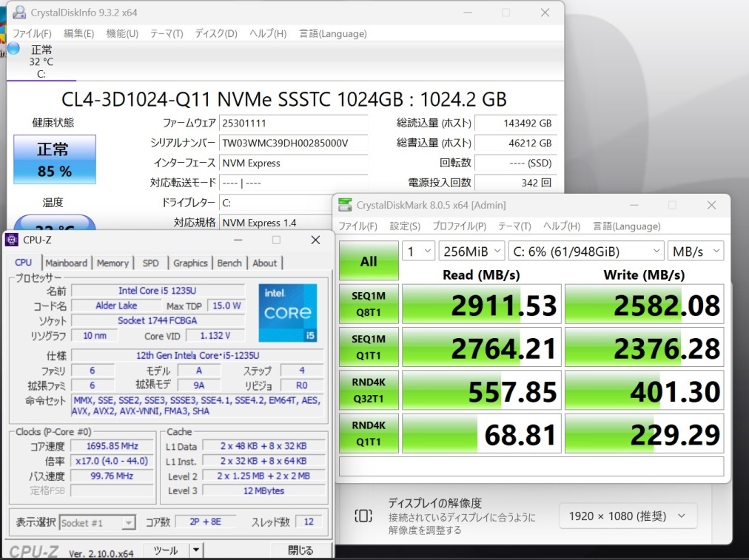Click the 正常 85 % health status button
This screenshot has width=749, height=560.
(x=55, y=160)
